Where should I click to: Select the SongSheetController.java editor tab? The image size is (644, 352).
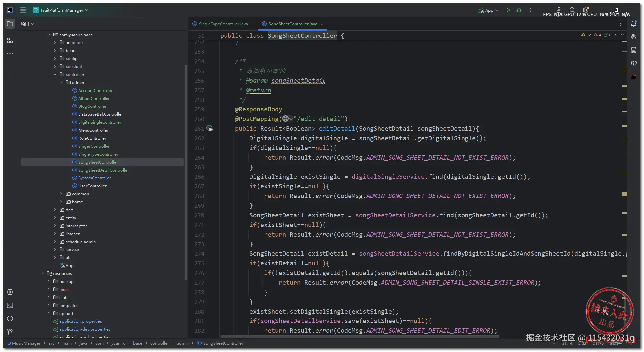pyautogui.click(x=293, y=24)
